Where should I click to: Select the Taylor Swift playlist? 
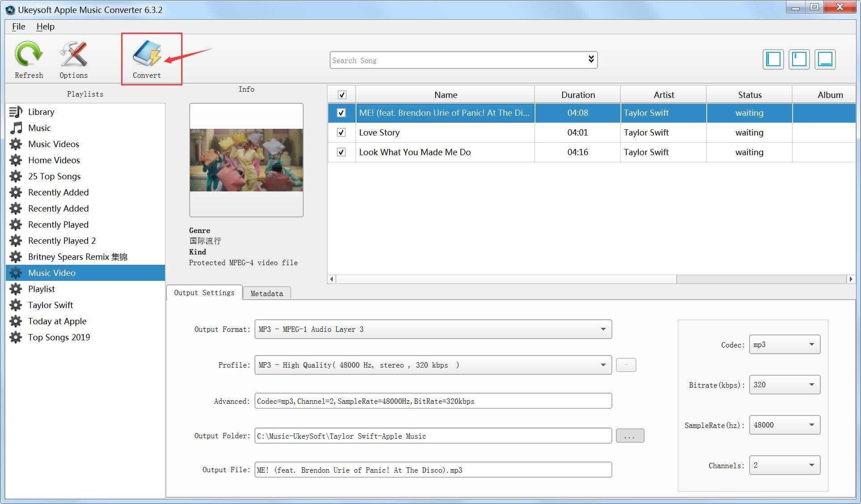tap(51, 304)
